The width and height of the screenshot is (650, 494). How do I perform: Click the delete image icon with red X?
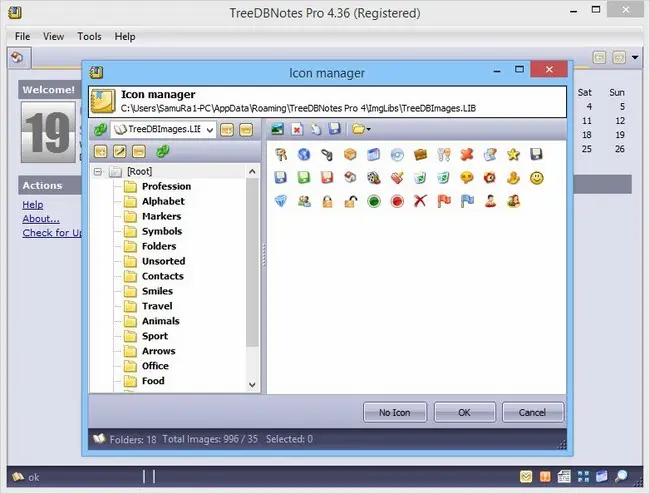pyautogui.click(x=297, y=129)
